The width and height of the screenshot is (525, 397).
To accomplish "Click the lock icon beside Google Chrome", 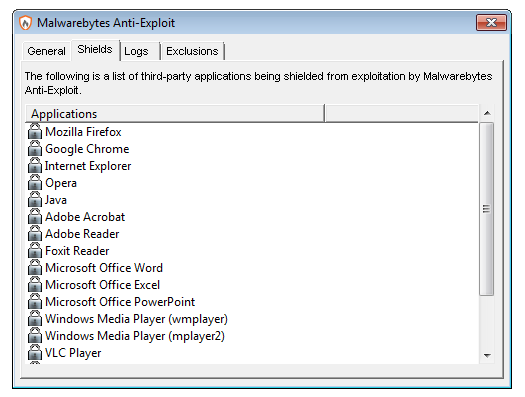I will point(35,149).
